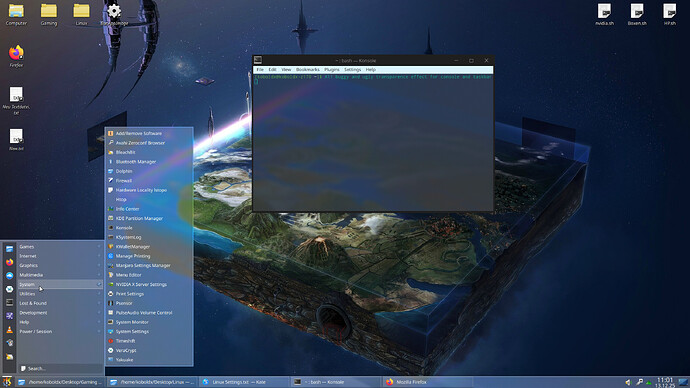Expand the Help category
The width and height of the screenshot is (690, 388).
tap(60, 322)
